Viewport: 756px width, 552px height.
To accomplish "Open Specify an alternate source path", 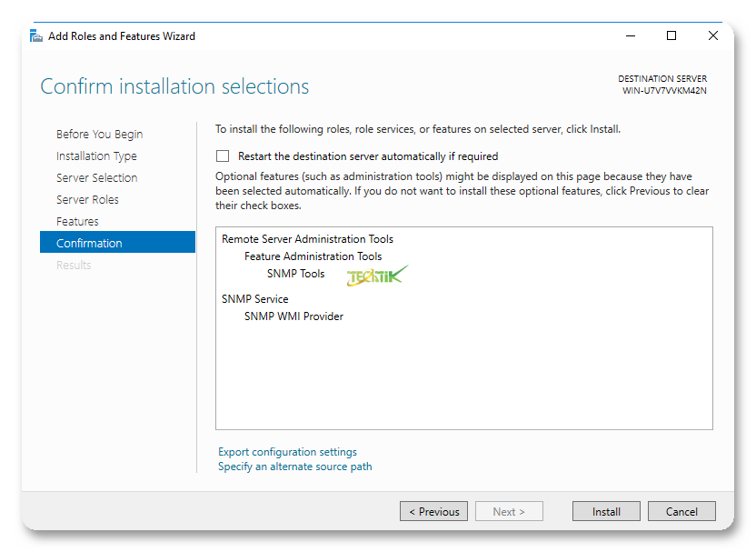I will coord(294,467).
